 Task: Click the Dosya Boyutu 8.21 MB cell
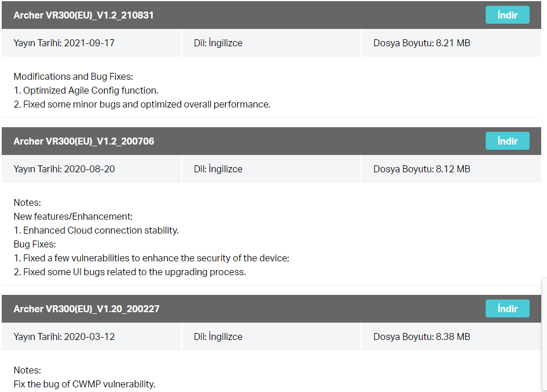pyautogui.click(x=451, y=43)
